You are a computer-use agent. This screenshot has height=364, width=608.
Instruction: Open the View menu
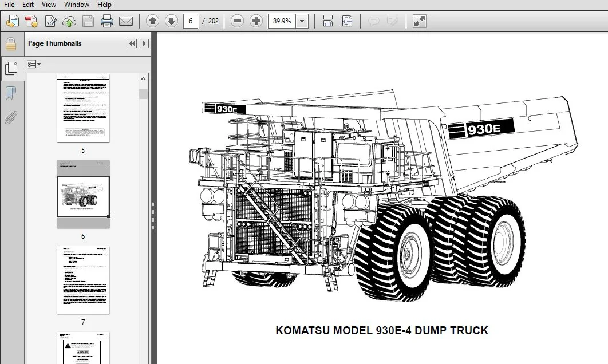pos(49,5)
